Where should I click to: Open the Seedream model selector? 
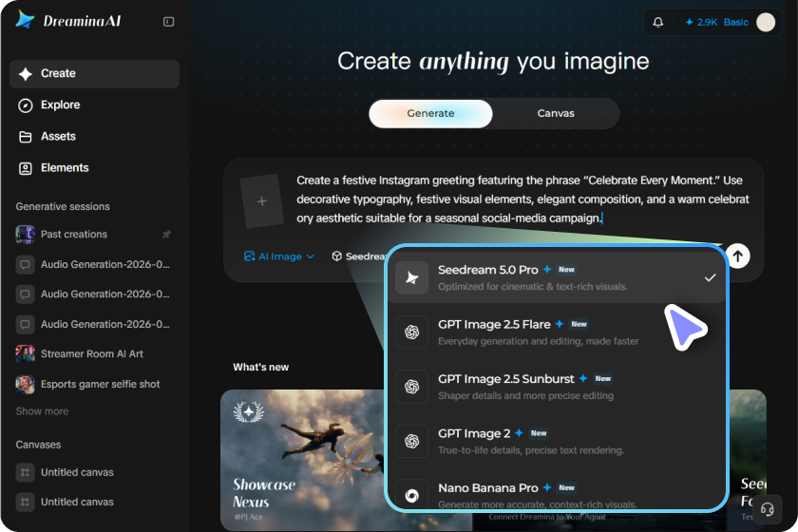(359, 256)
